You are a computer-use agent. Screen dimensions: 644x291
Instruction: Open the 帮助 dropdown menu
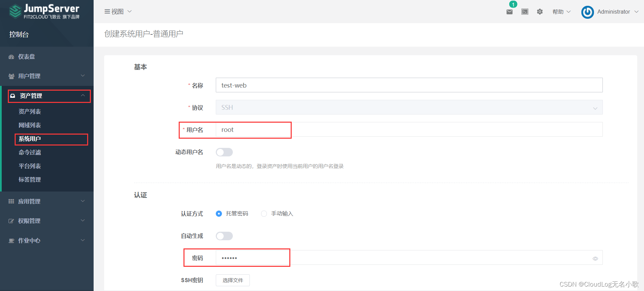click(x=561, y=12)
